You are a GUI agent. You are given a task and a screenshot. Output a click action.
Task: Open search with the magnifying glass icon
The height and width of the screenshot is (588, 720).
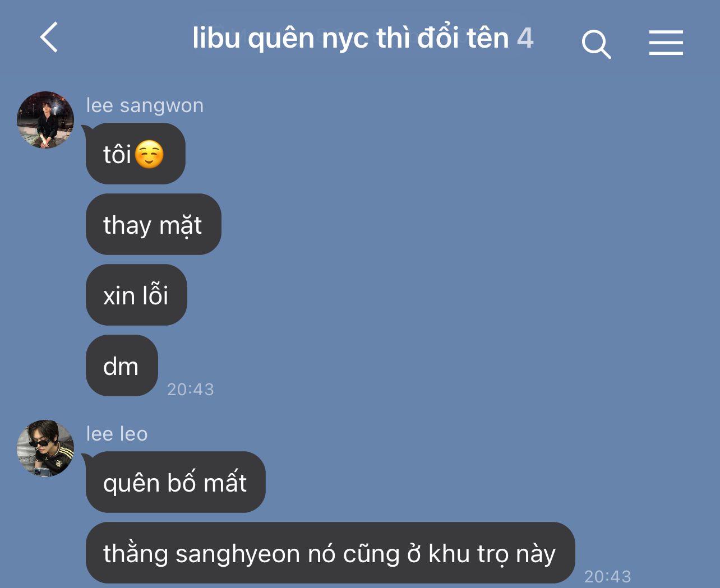coord(596,44)
